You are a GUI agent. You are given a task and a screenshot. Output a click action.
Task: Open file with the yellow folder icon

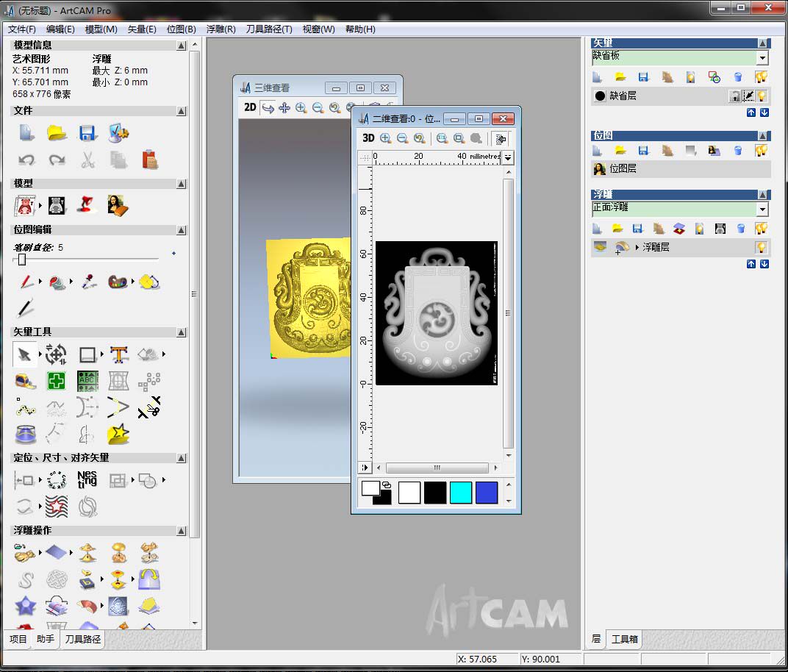click(x=57, y=132)
